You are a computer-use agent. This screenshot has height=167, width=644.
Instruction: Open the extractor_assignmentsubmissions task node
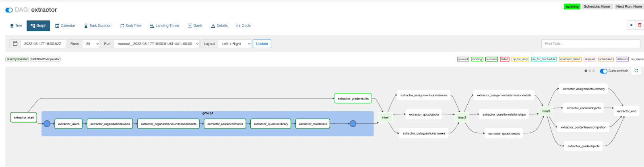pyautogui.click(x=424, y=96)
